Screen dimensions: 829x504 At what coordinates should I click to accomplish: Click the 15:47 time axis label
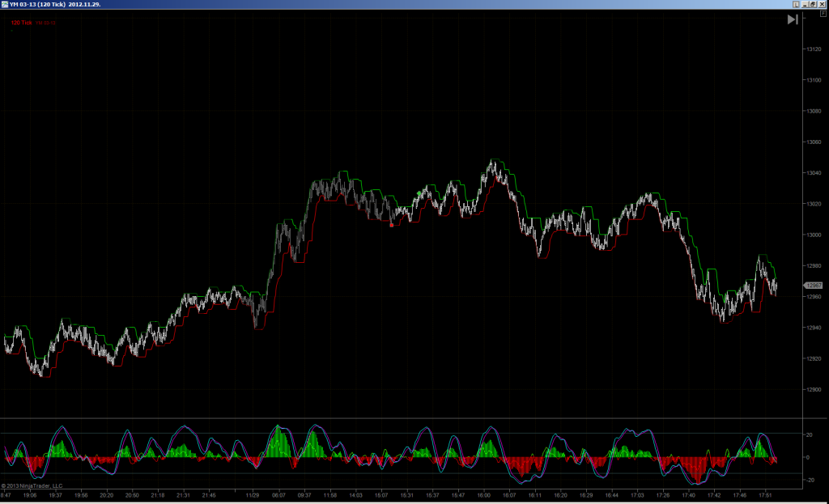pos(458,496)
